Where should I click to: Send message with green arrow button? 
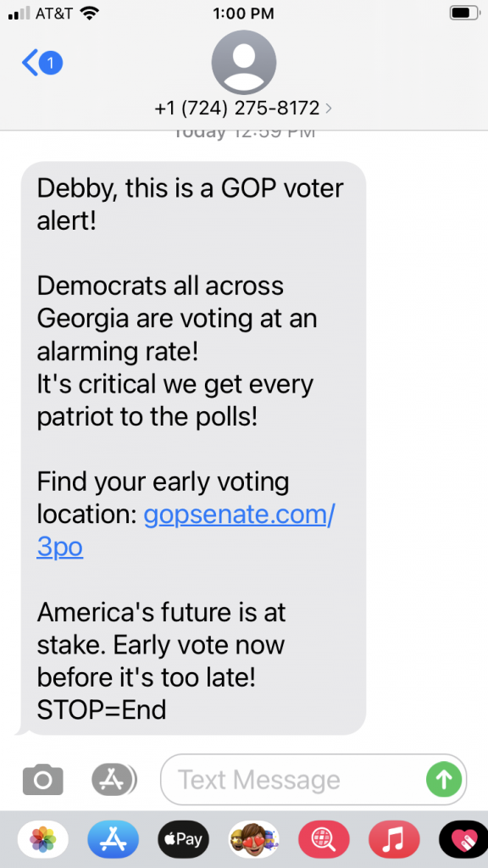point(444,780)
